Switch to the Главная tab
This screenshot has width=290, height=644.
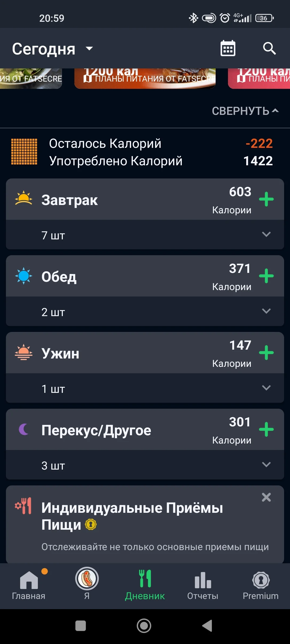pos(29,586)
